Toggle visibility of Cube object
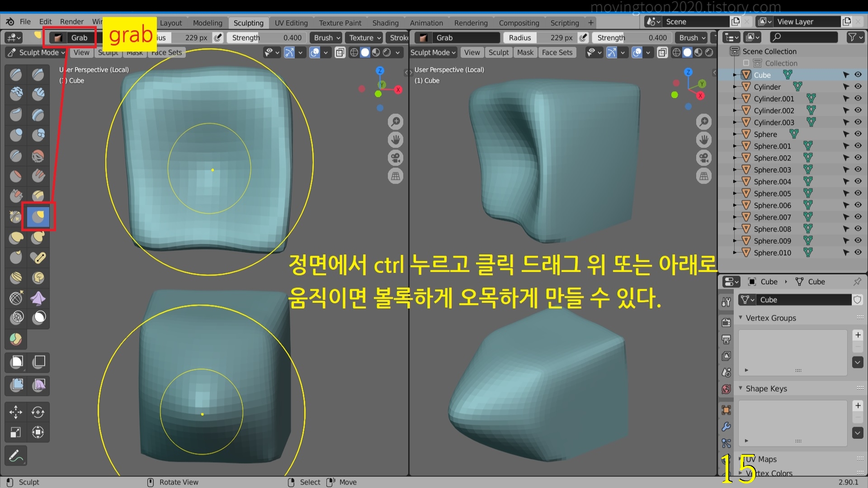Image resolution: width=868 pixels, height=488 pixels. pyautogui.click(x=858, y=75)
